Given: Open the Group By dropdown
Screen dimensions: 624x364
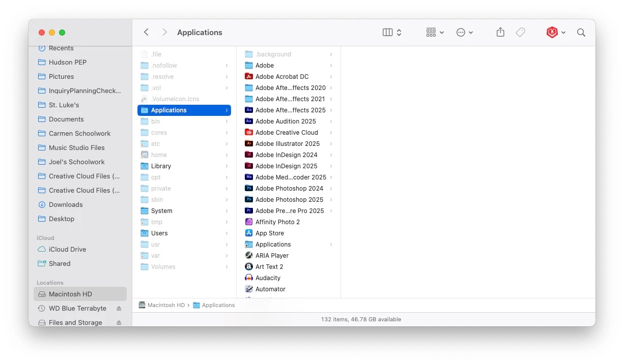Looking at the screenshot, I should pyautogui.click(x=435, y=32).
